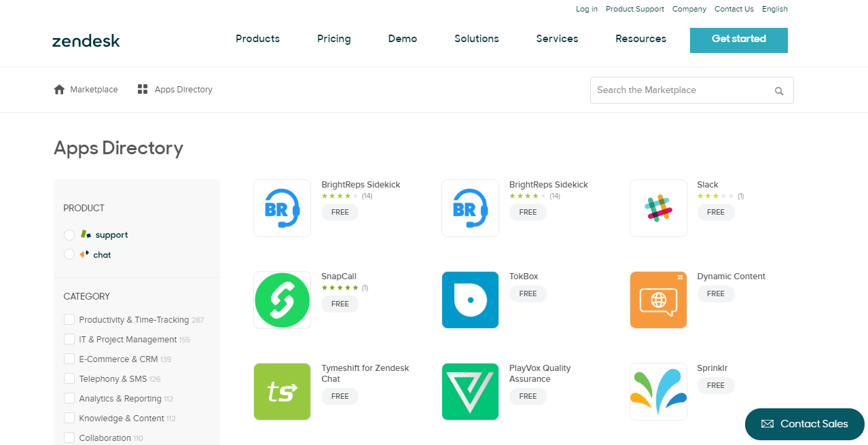Open the Slack app logo

[658, 208]
